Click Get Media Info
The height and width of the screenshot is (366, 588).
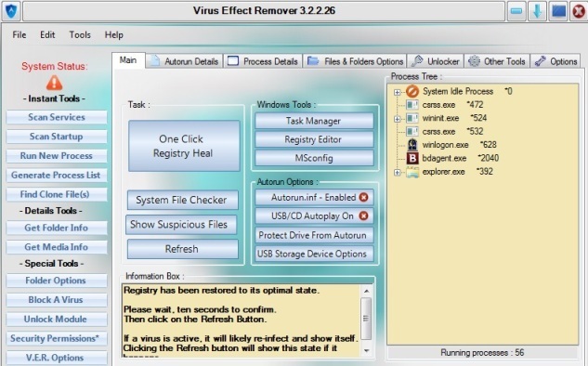click(57, 247)
